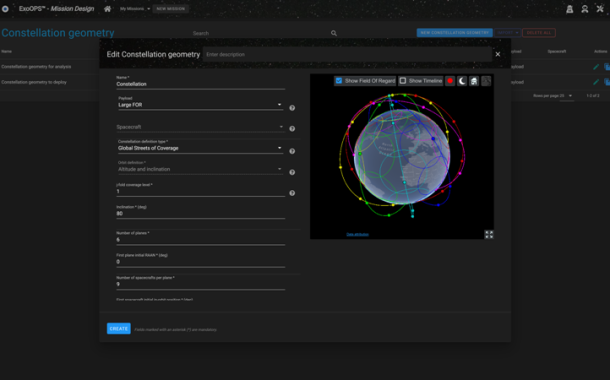This screenshot has width=610, height=380.
Task: Click the search magnifier icon
Action: (334, 33)
